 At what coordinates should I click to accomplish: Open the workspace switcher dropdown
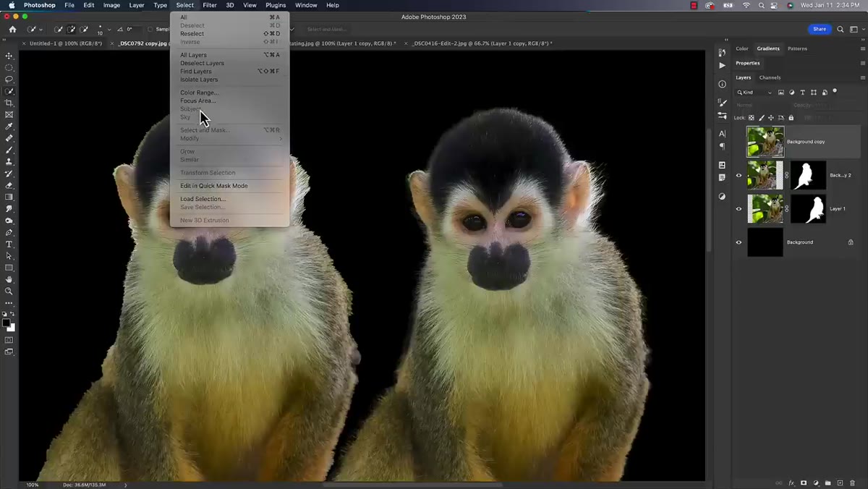(x=855, y=30)
